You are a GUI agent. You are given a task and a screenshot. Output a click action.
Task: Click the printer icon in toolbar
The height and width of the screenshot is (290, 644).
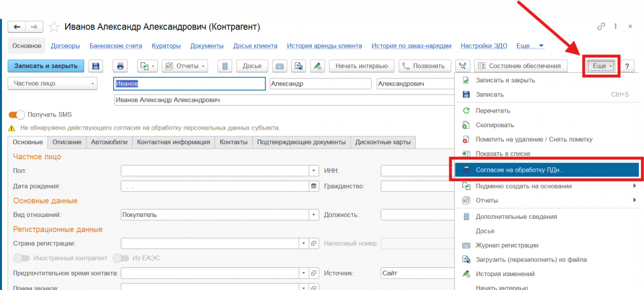[x=120, y=66]
